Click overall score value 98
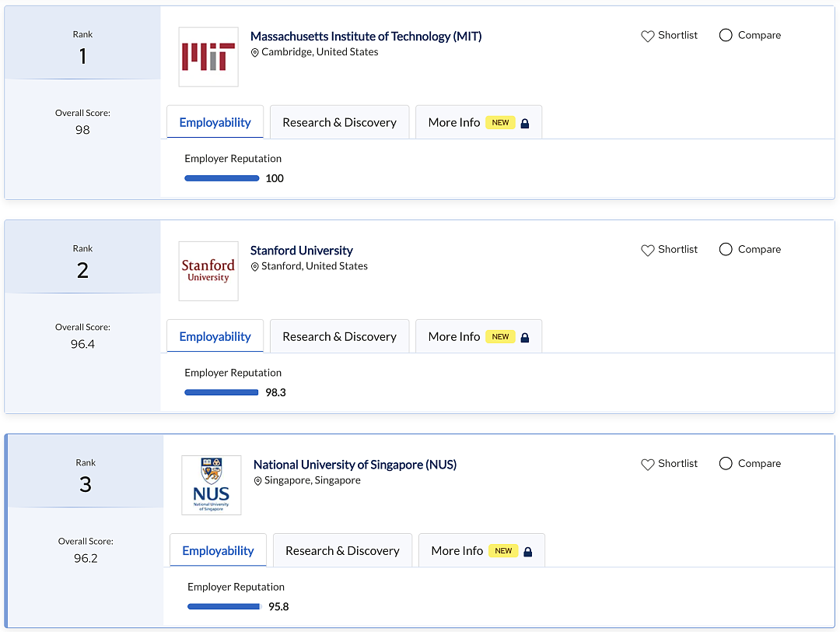 coord(82,130)
